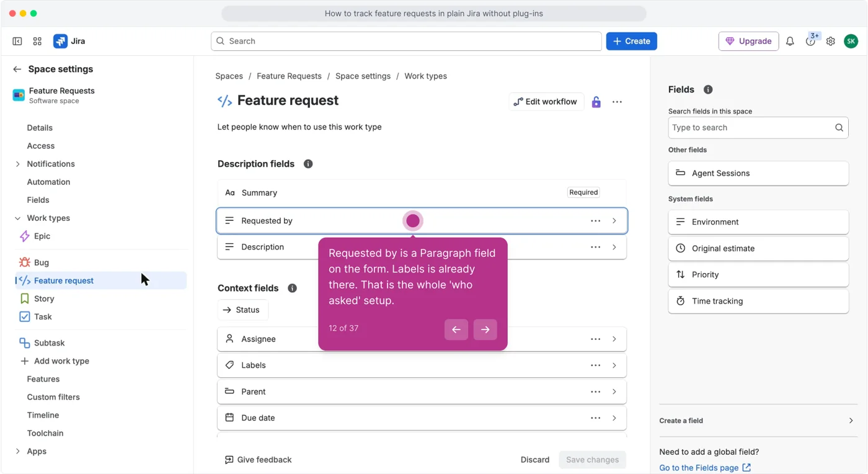Click the Discard button
The width and height of the screenshot is (868, 474).
[x=535, y=460]
